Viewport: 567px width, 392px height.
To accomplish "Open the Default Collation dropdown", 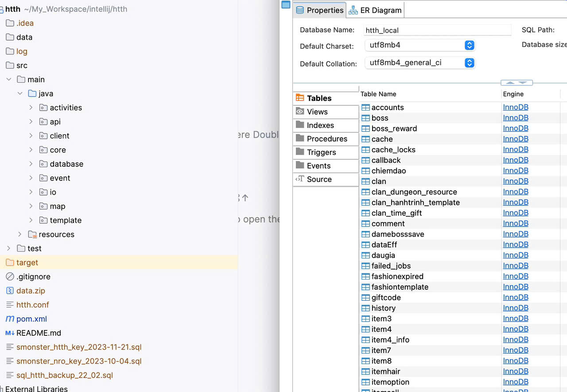I will click(x=470, y=63).
